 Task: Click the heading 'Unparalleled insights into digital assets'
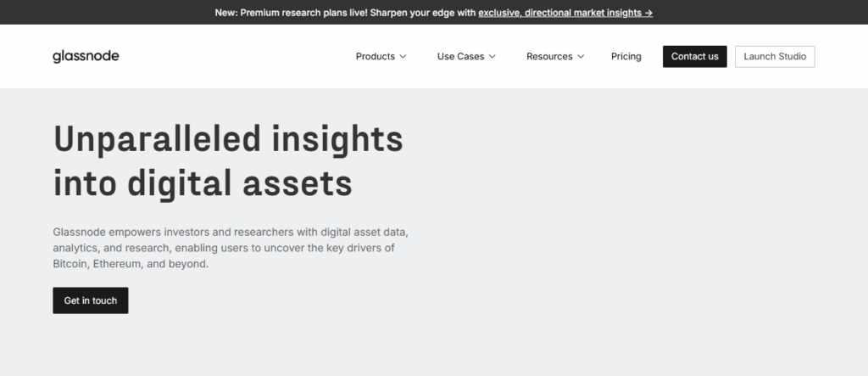click(x=228, y=161)
